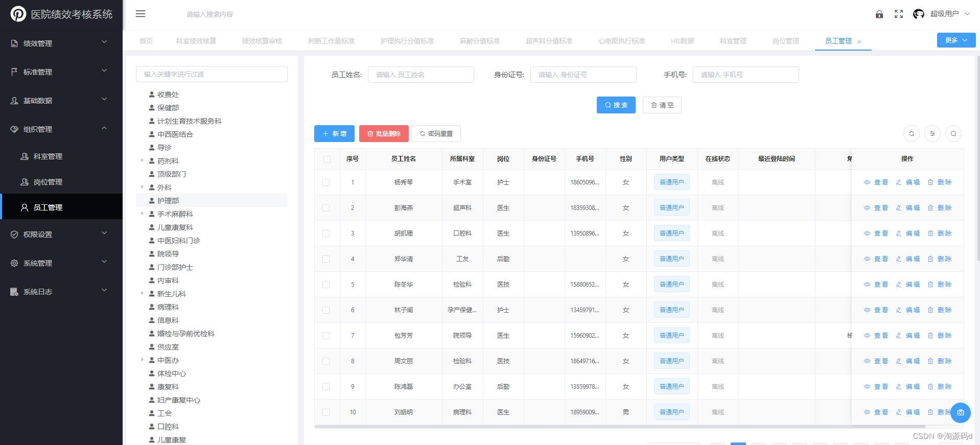Switch to HIS数据 tab
The width and height of the screenshot is (980, 445).
[682, 41]
